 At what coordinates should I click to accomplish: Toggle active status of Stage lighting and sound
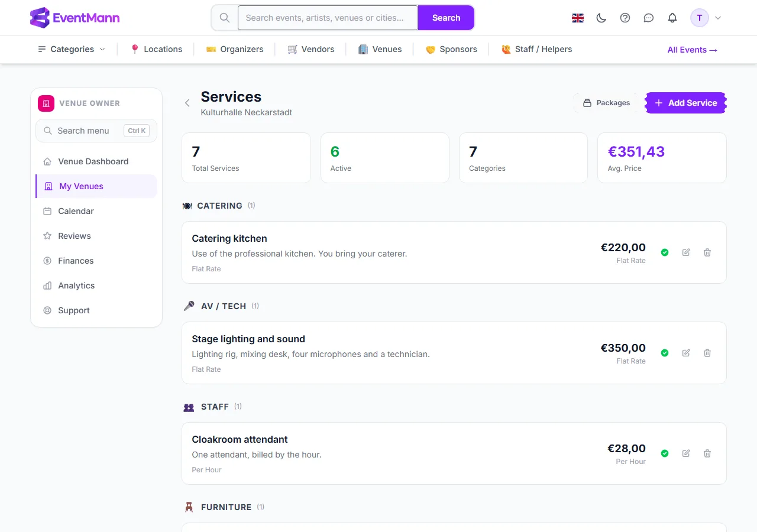(665, 353)
